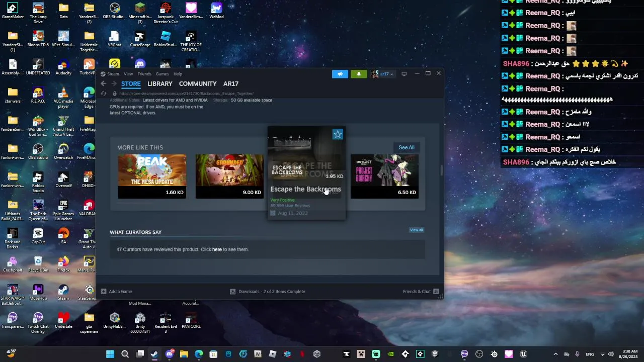Open the Windows Start menu
Screen dimensions: 644x362
click(x=110, y=354)
